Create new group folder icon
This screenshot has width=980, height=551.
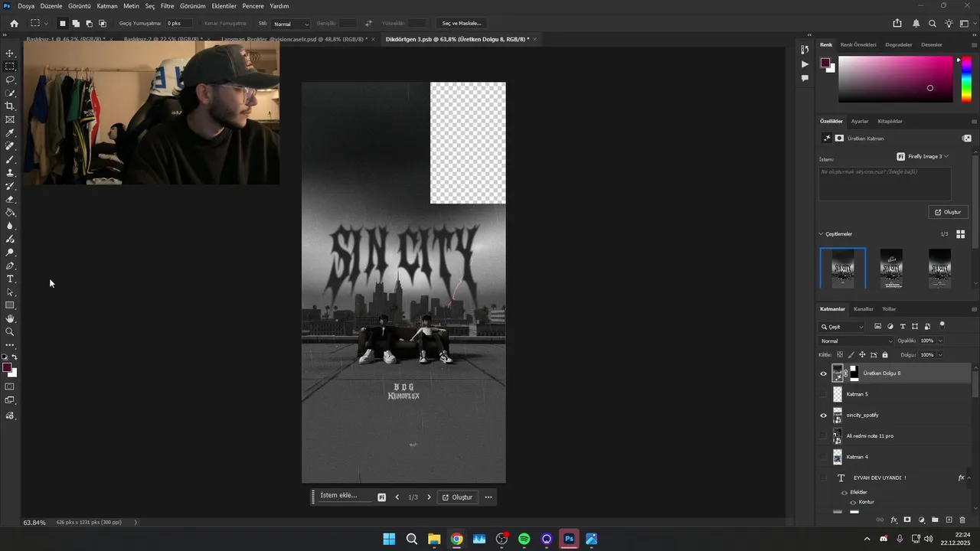click(x=935, y=520)
